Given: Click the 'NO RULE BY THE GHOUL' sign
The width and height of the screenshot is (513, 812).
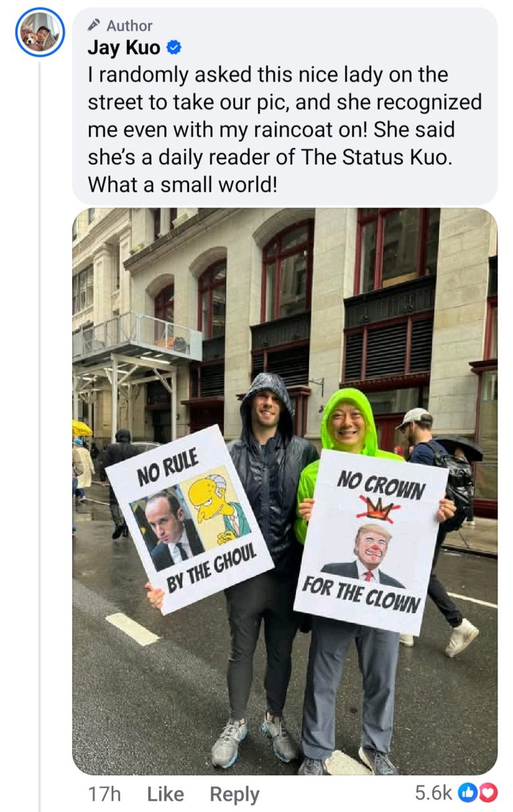Looking at the screenshot, I should pos(189,519).
